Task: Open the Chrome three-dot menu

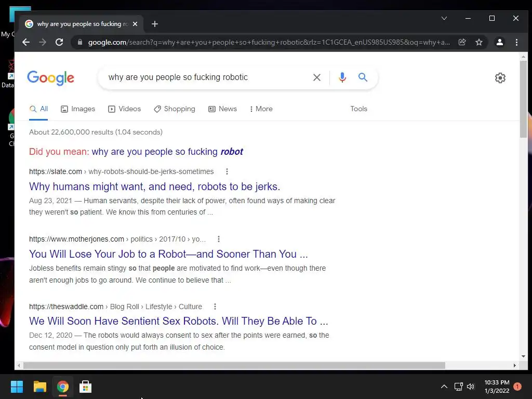Action: coord(516,42)
